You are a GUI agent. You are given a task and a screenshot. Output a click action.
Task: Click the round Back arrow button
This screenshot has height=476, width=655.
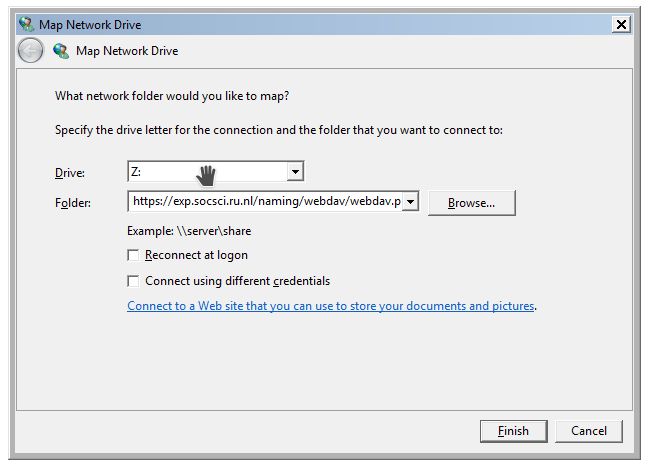click(31, 51)
